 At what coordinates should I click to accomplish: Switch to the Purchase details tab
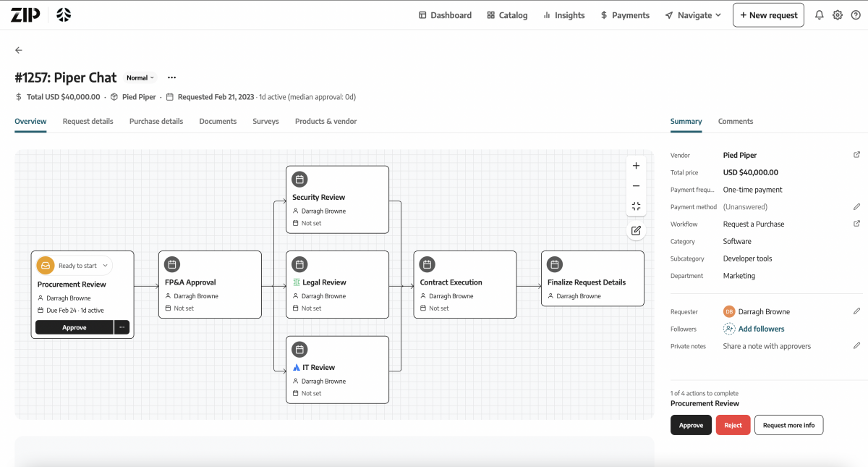pos(156,122)
